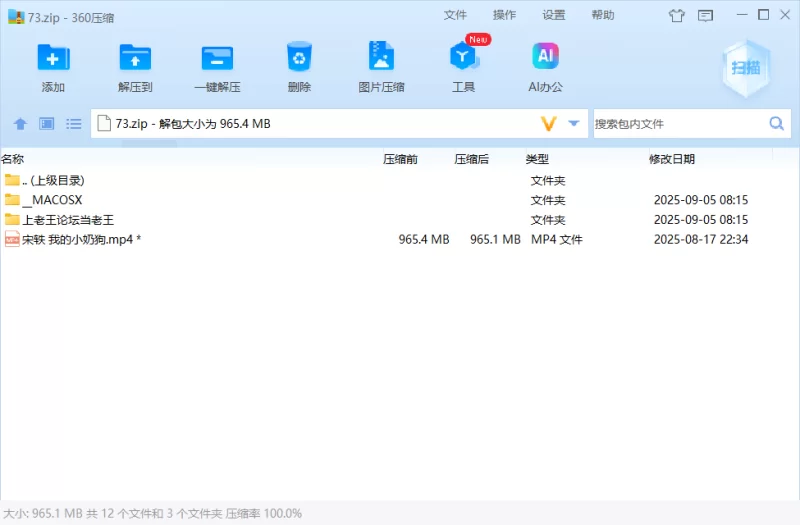Viewport: 800px width, 525px height.
Task: Click the MP4 file icon in the list
Action: click(12, 239)
